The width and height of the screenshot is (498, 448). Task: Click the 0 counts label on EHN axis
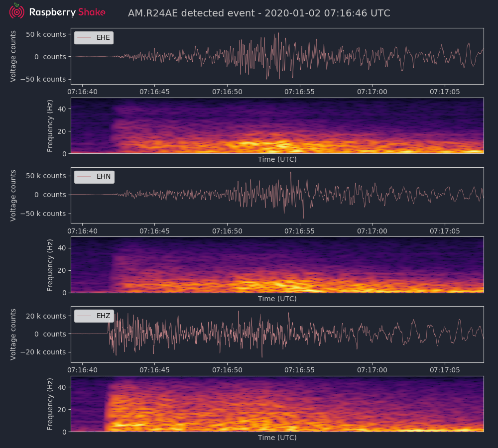tap(50, 195)
